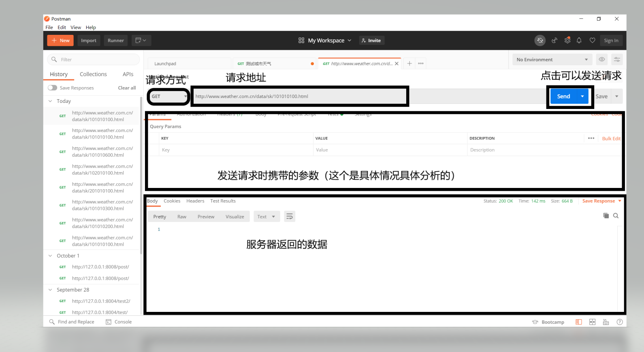The height and width of the screenshot is (352, 644).
Task: Copy the response body to clipboard
Action: coord(606,216)
